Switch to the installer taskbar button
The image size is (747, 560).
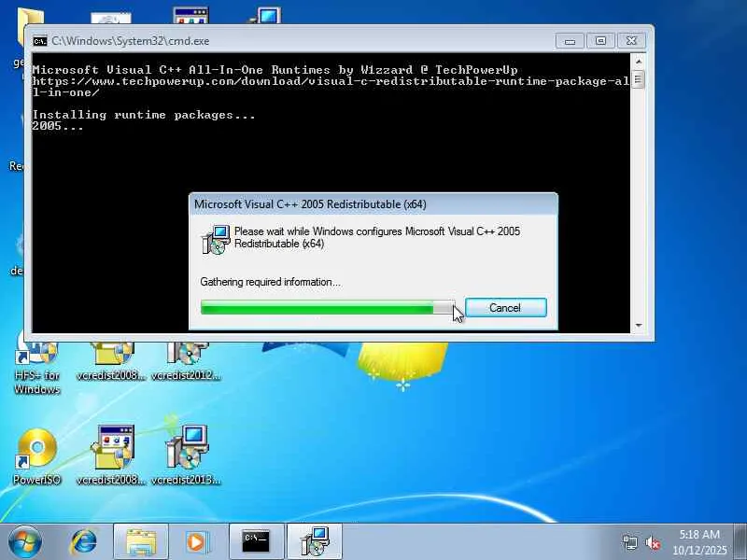[315, 542]
